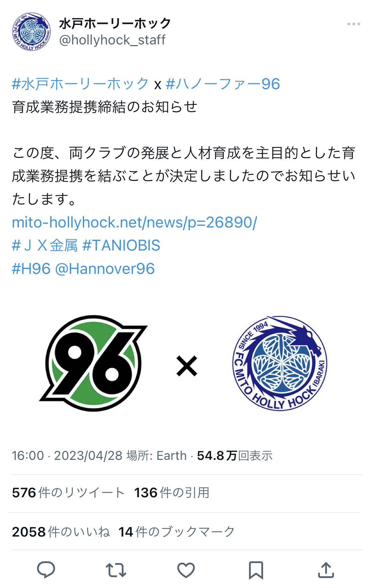Bookmark this tweet with bookmark icon
Screen dimensions: 374x588
256,570
